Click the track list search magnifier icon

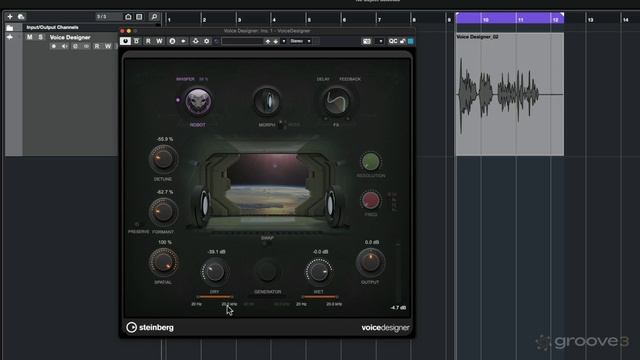pos(154,17)
